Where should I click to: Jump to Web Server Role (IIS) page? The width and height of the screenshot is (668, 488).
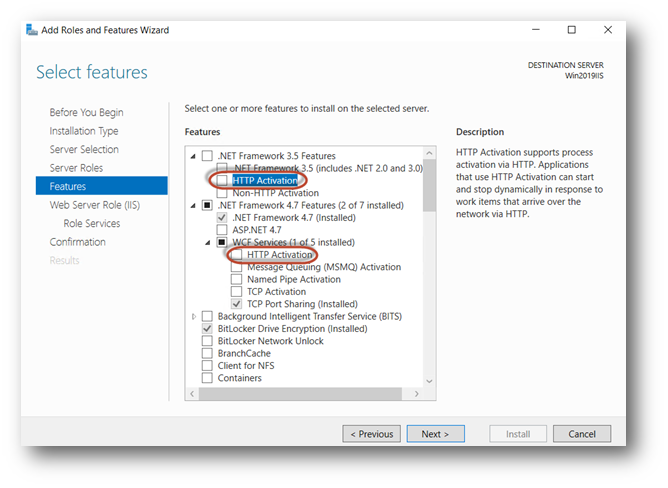96,205
